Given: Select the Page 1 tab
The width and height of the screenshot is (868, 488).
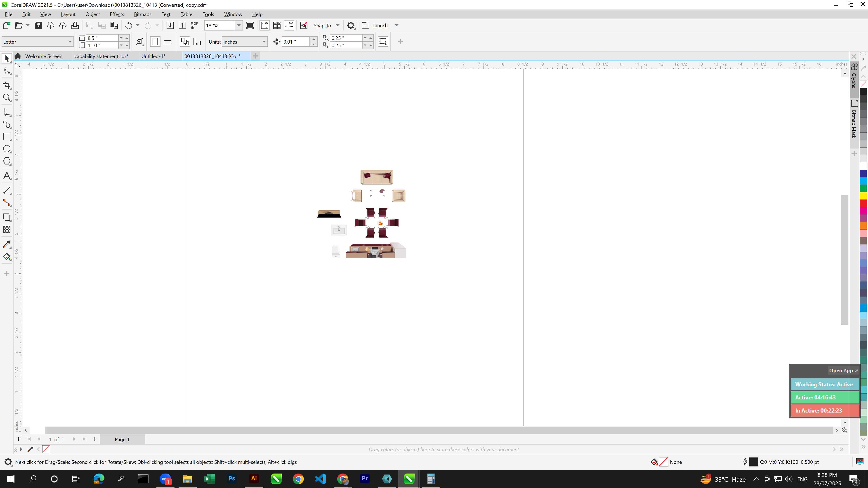Looking at the screenshot, I should click(122, 439).
